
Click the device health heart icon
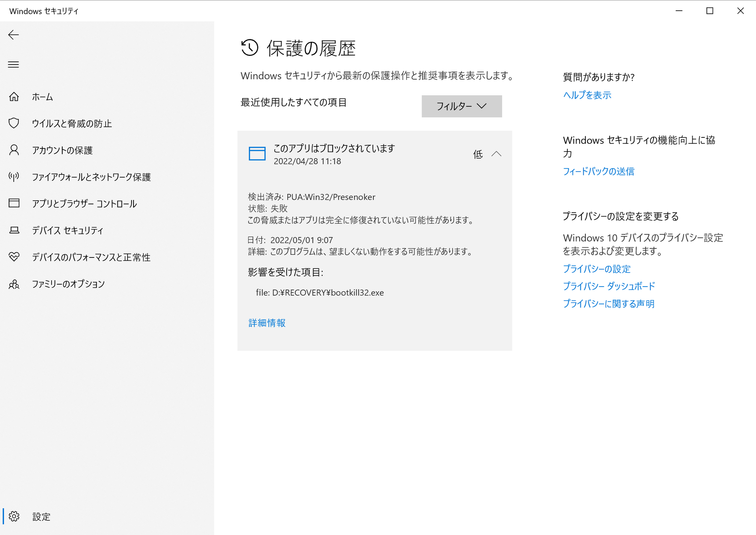[x=14, y=257]
